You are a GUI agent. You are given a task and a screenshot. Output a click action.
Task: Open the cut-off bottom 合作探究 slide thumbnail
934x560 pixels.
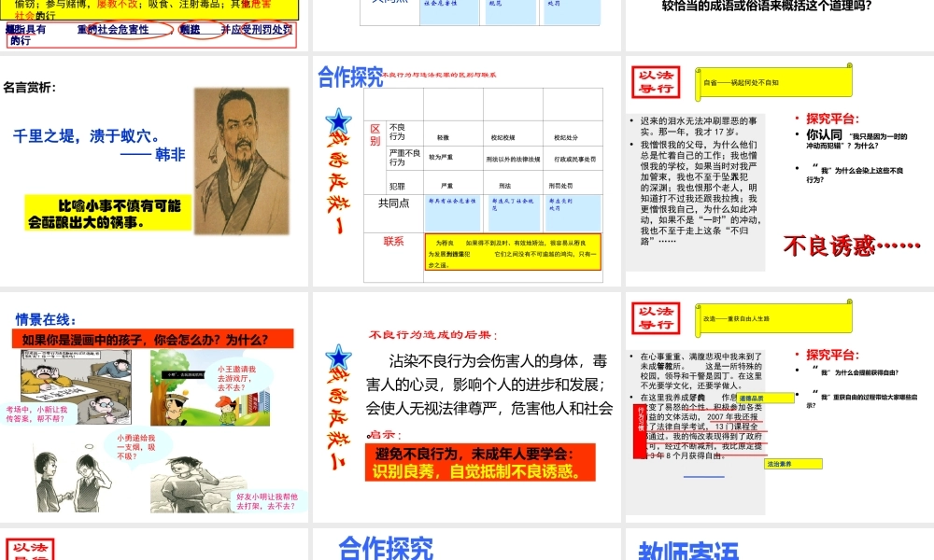pos(466,544)
